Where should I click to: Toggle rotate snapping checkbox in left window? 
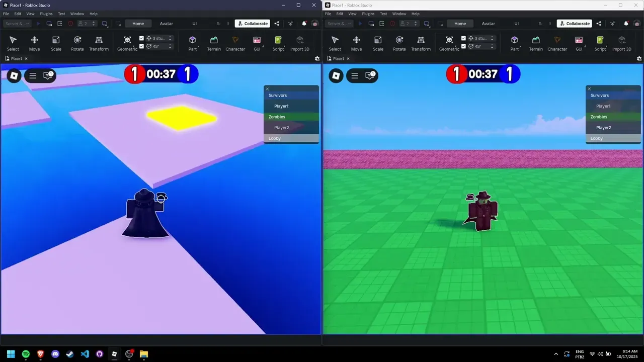[141, 46]
